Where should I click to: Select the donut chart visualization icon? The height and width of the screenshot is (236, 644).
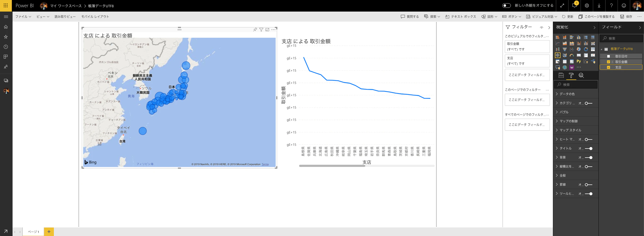(586, 49)
